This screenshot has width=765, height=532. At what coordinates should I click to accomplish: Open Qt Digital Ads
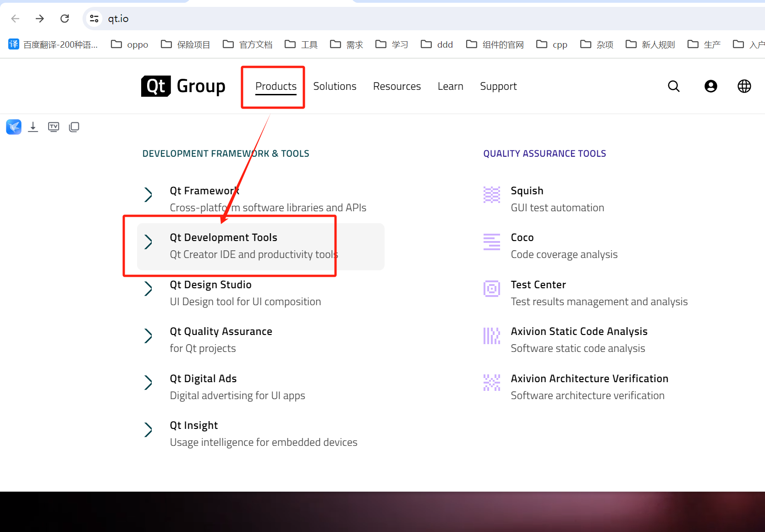point(204,378)
